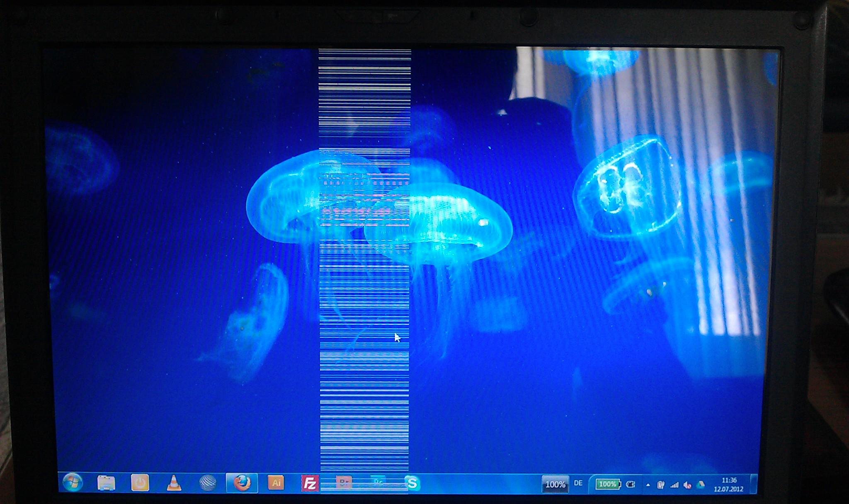Click the 100% zoom indicator button
849x504 pixels.
point(555,484)
